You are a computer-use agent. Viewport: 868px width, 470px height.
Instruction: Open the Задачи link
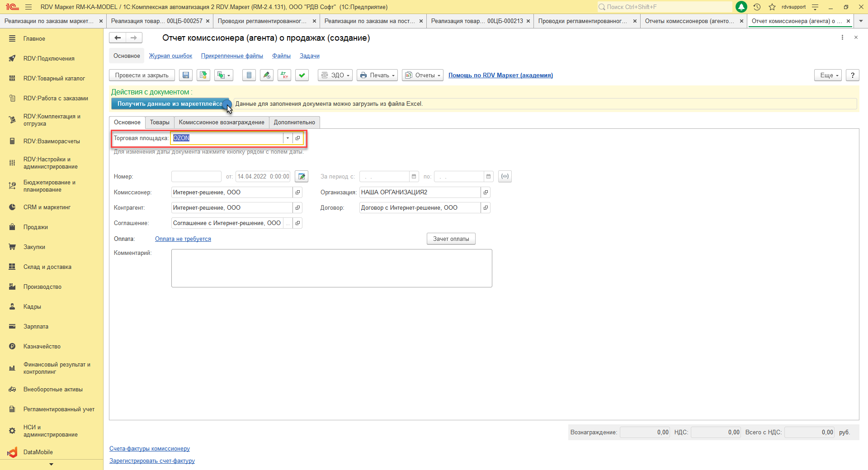coord(310,56)
